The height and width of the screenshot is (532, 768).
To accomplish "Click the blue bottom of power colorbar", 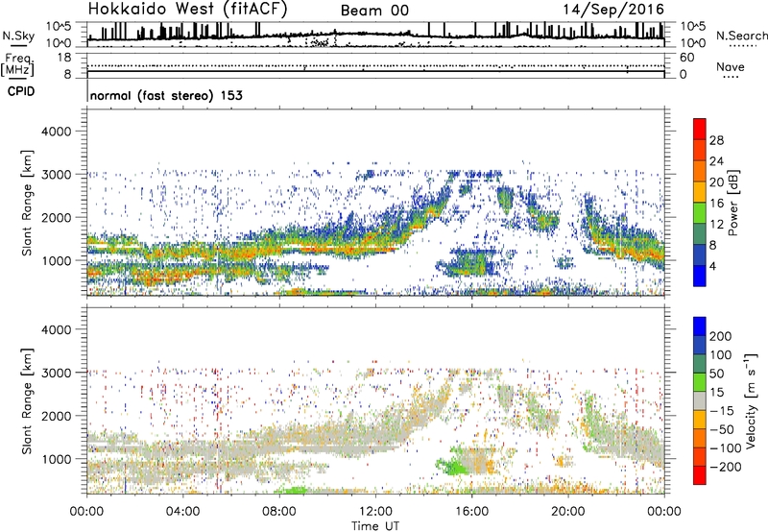I will click(700, 277).
